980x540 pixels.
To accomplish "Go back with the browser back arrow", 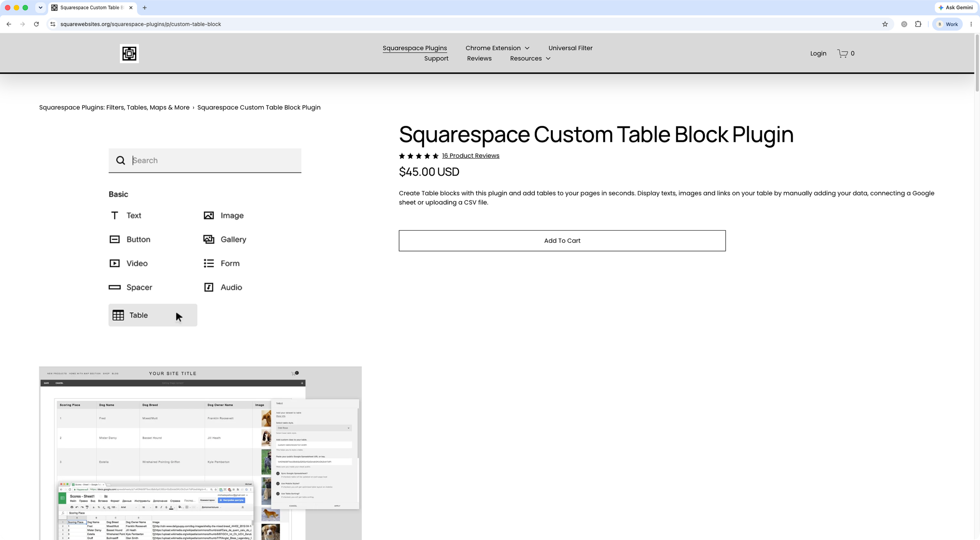I will pyautogui.click(x=9, y=24).
